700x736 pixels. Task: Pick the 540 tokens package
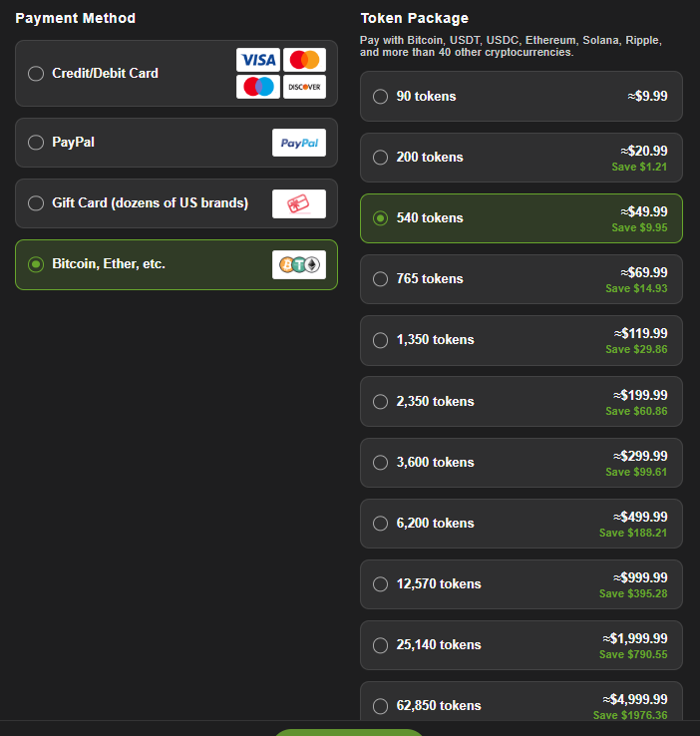click(380, 218)
